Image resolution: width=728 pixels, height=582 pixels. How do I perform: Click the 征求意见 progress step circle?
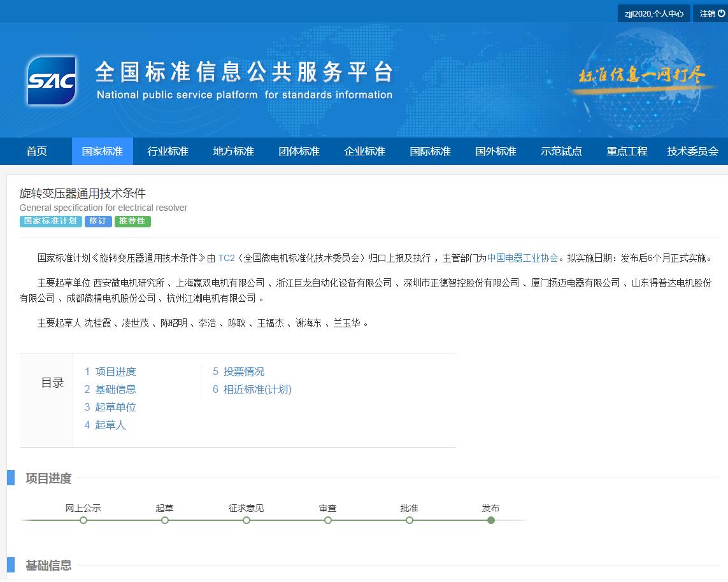[x=246, y=520]
